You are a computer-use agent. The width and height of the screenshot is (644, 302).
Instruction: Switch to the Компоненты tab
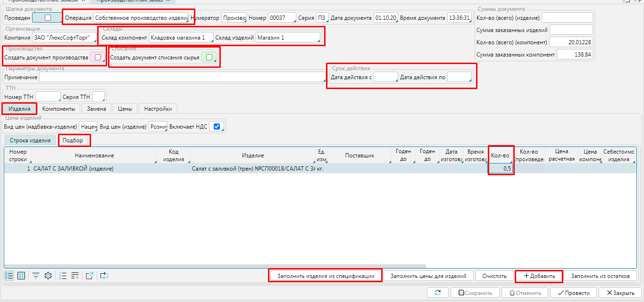[59, 109]
